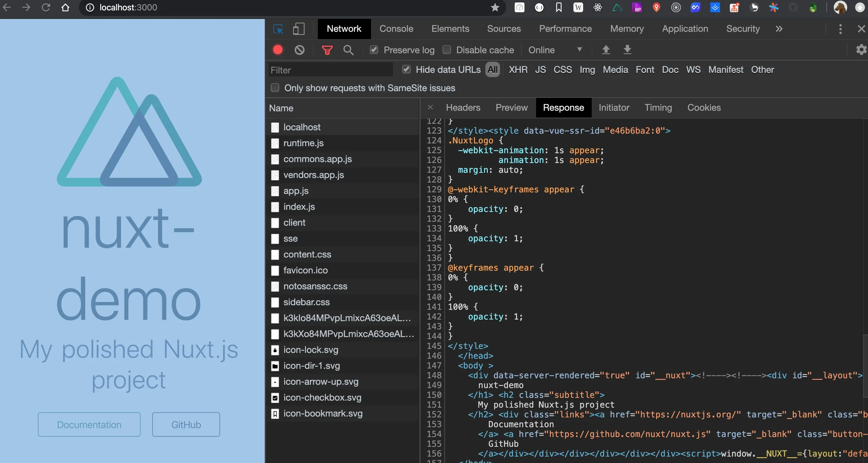Viewport: 868px width, 463px height.
Task: Click the network Filter input
Action: pyautogui.click(x=331, y=70)
